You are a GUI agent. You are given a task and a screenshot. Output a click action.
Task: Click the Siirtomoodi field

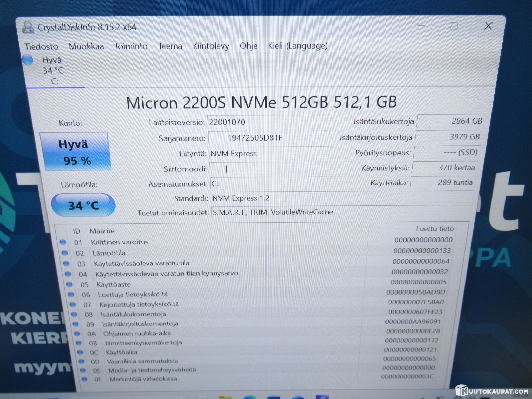click(x=268, y=169)
